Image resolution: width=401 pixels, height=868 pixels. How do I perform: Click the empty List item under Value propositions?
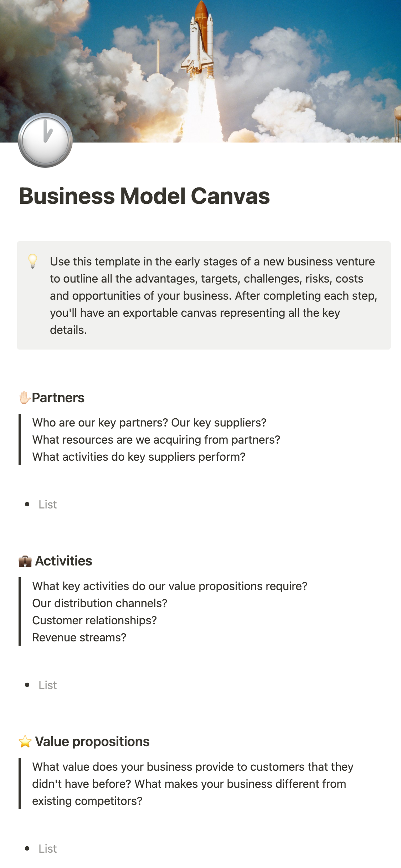tap(48, 849)
